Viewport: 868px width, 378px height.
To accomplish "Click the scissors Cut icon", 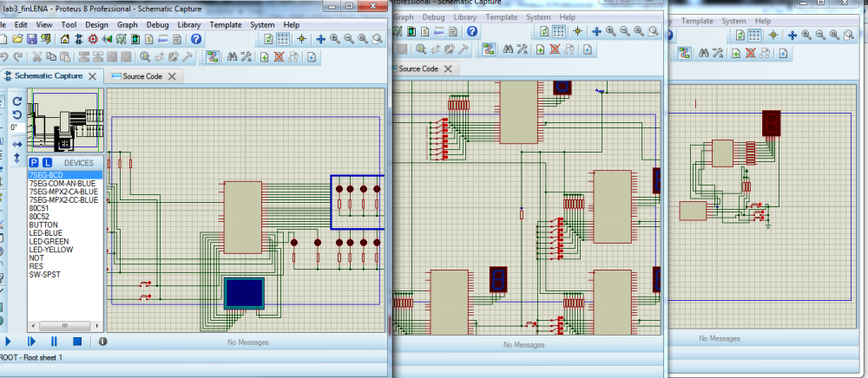I will (36, 57).
